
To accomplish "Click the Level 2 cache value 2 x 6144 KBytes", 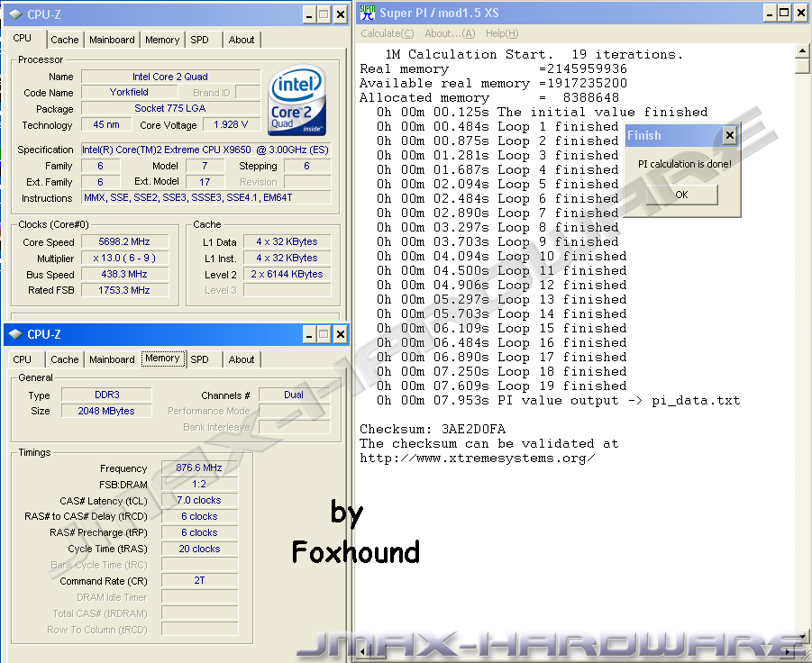I will coord(287,274).
